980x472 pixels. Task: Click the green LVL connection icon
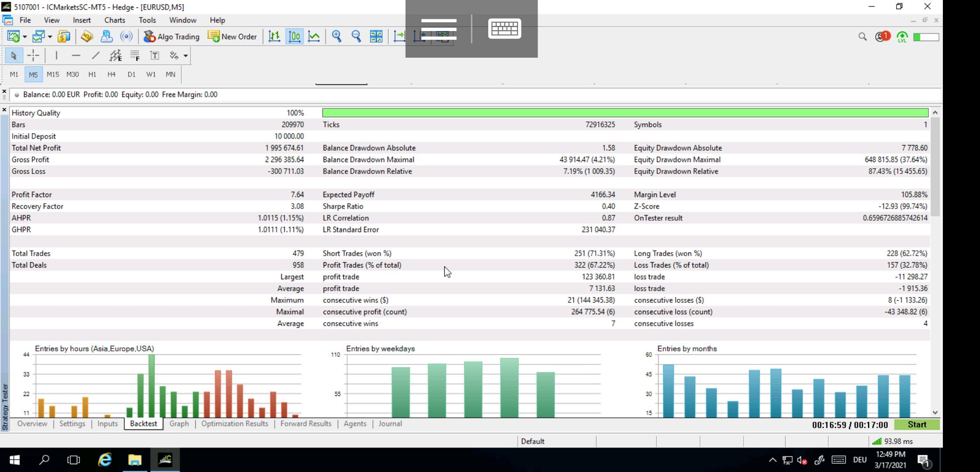(902, 37)
